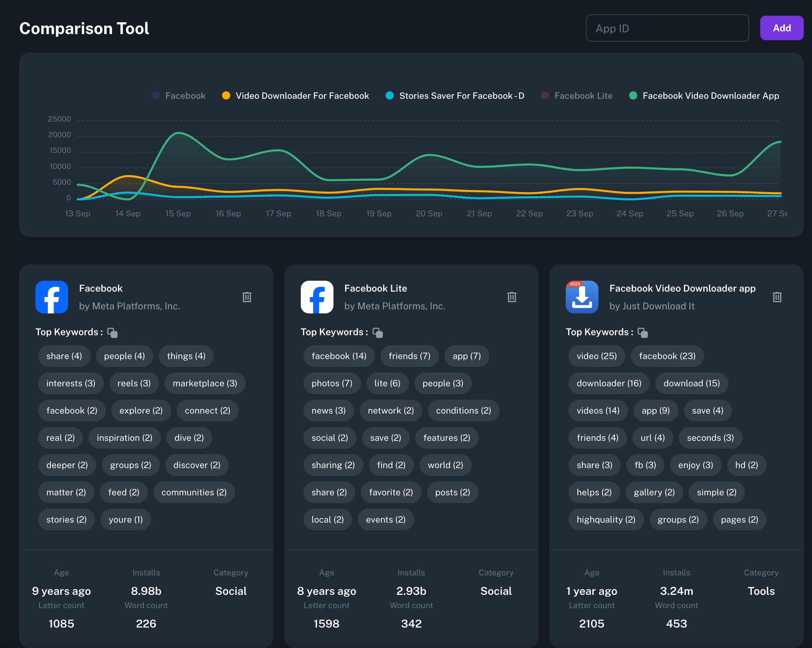Image resolution: width=812 pixels, height=648 pixels.
Task: Click the 2.93b installs value
Action: click(411, 591)
